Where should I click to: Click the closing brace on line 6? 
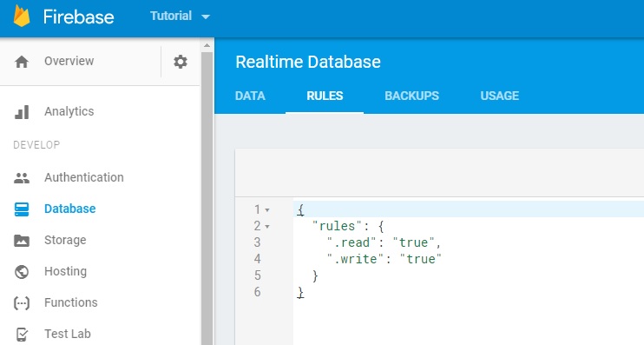300,292
